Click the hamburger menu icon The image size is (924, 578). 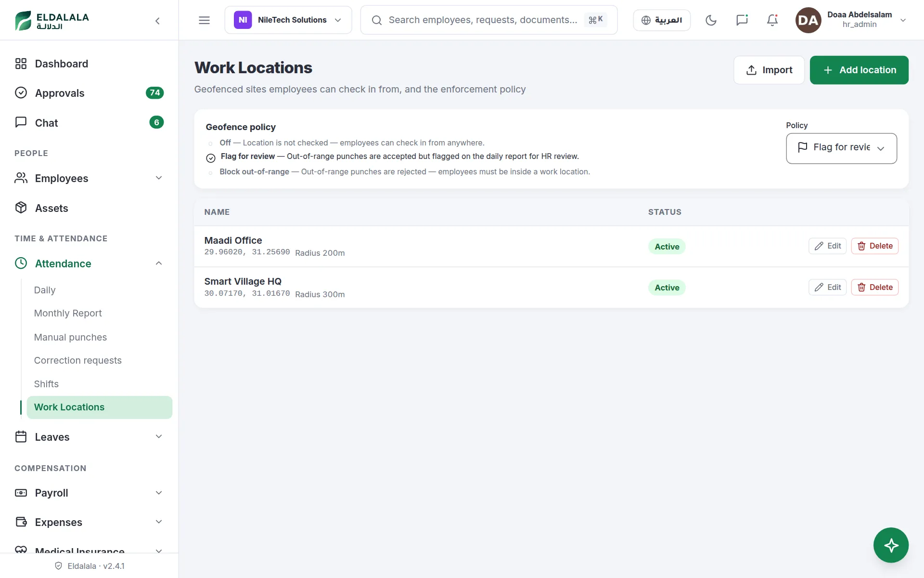[204, 20]
